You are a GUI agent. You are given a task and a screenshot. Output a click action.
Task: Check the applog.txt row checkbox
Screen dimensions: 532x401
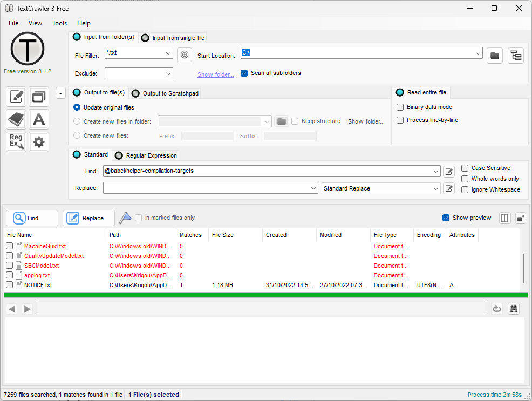[x=10, y=275]
